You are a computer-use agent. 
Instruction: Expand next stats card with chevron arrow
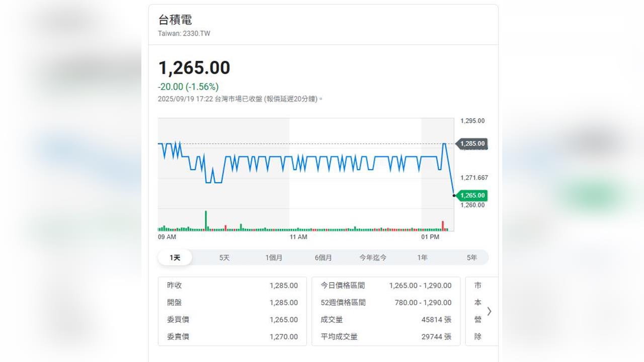point(489,311)
